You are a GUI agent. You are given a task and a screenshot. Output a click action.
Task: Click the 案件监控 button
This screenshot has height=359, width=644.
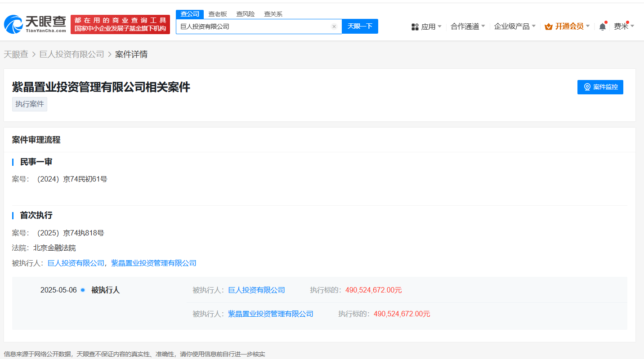[x=600, y=87]
